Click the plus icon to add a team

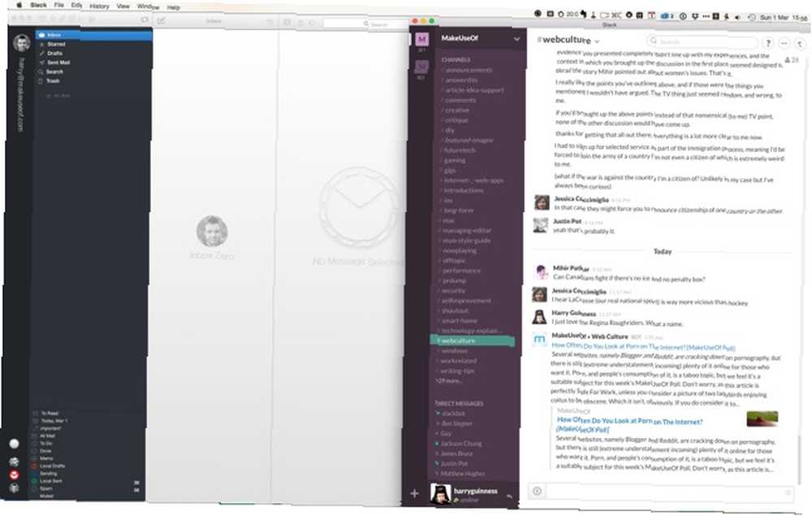(x=414, y=493)
